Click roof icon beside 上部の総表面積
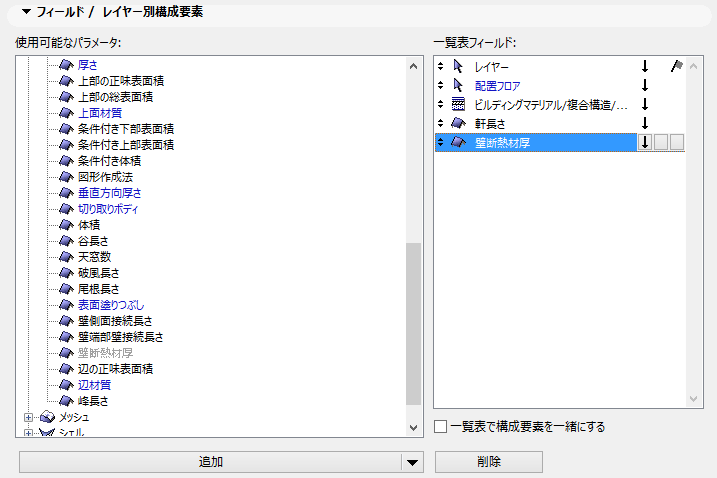The image size is (717, 478). 66,97
